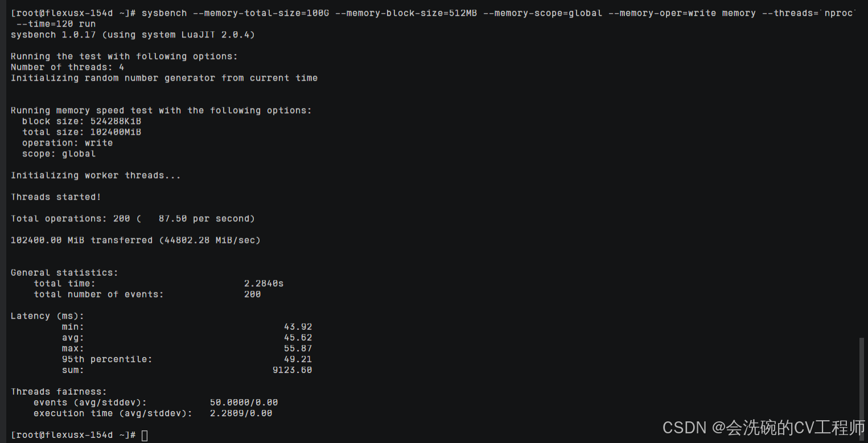Image resolution: width=868 pixels, height=443 pixels.
Task: Click the total time value 2.2840s
Action: (264, 283)
